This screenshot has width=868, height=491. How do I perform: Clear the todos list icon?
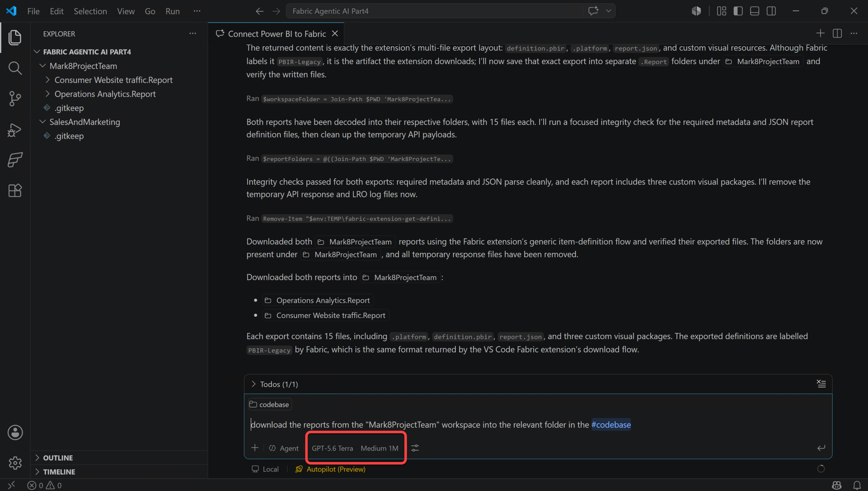point(821,384)
